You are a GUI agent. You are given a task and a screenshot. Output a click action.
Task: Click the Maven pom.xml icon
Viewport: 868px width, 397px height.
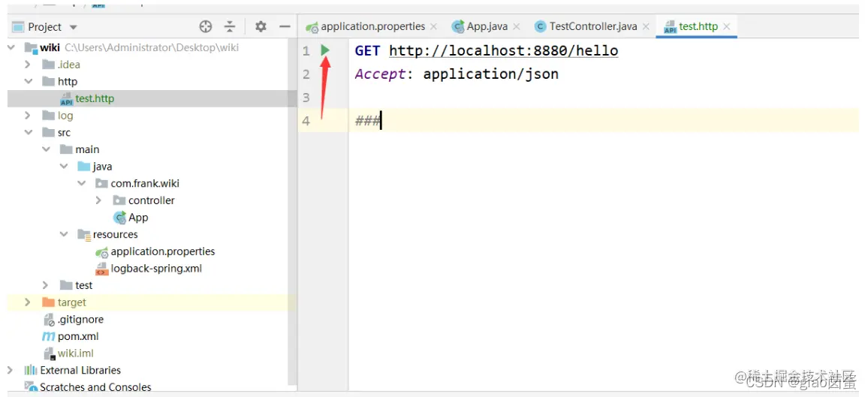coord(49,337)
